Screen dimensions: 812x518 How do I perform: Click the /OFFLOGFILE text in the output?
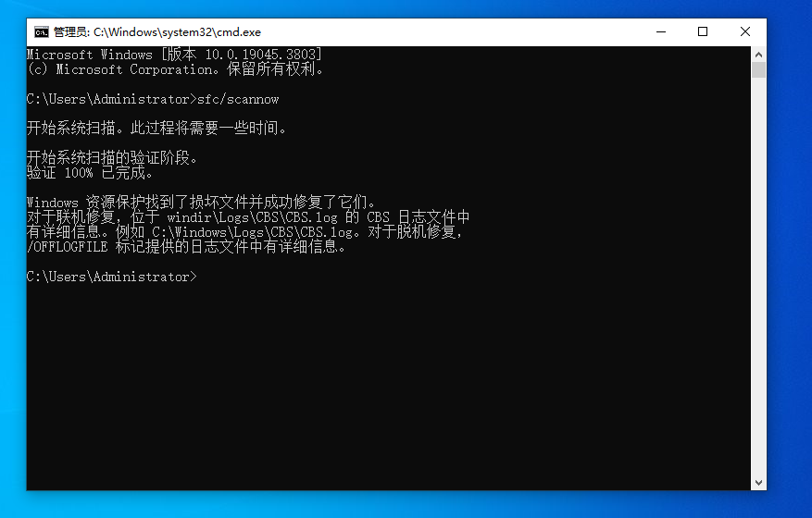point(68,247)
